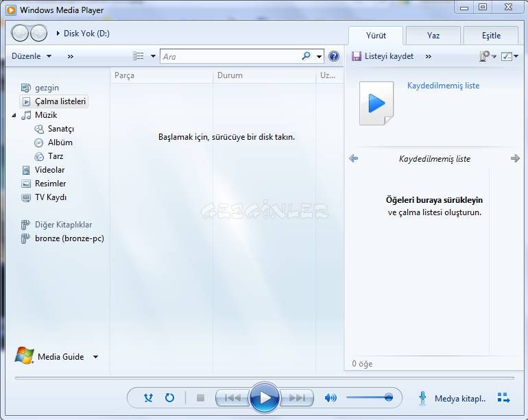Click the Medya kitaplığı rip icon
This screenshot has height=420, width=528.
coord(422,398)
